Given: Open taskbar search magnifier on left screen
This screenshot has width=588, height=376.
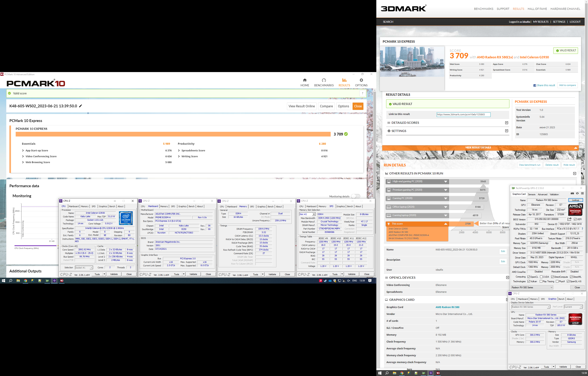Looking at the screenshot, I should [11, 281].
